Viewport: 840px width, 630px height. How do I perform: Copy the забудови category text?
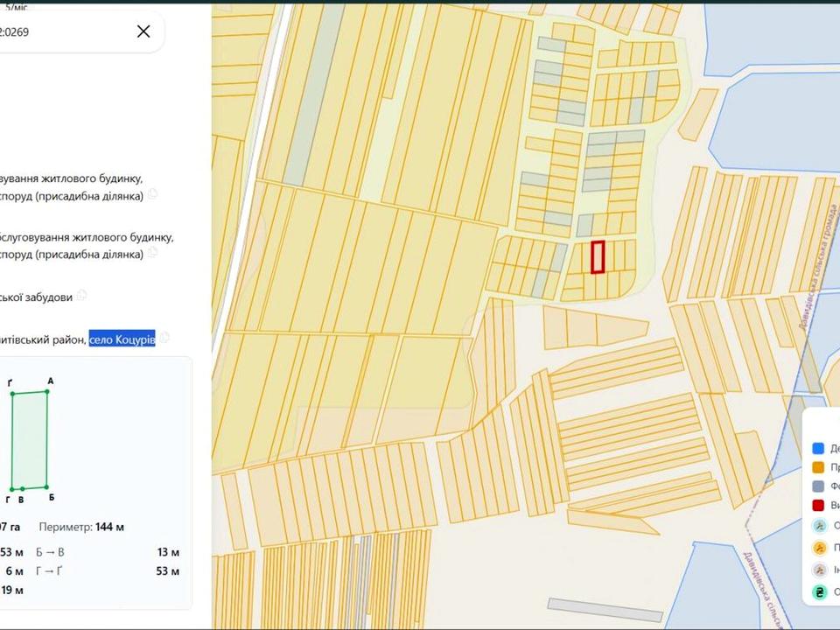81,295
